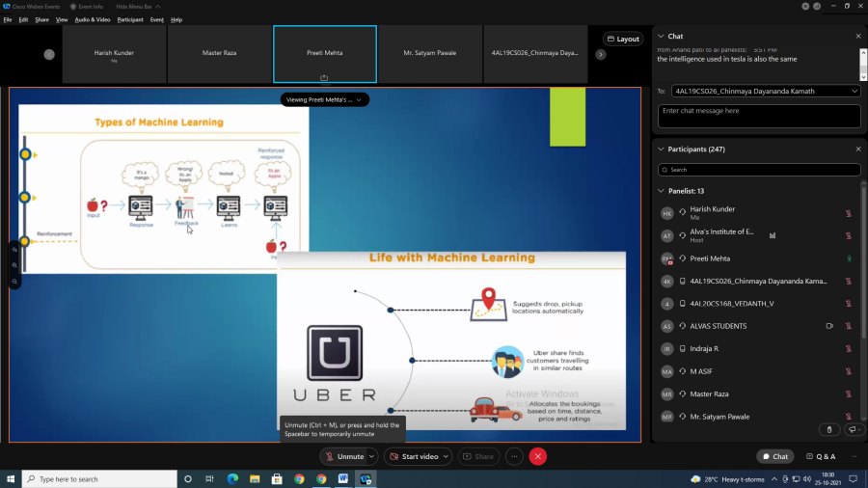Click zoom in icon on shared screen
This screenshot has width=868, height=488.
(14, 265)
